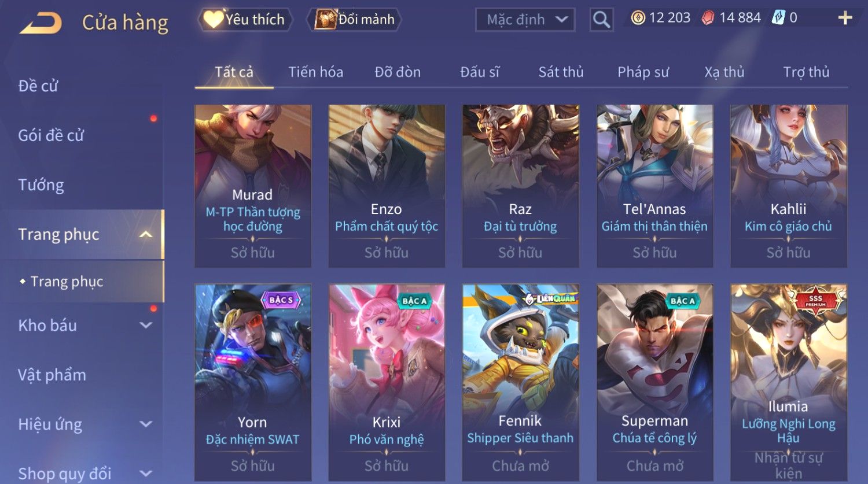This screenshot has height=484, width=868.
Task: Expand the Hiệu ứng sidebar section
Action: 146,424
